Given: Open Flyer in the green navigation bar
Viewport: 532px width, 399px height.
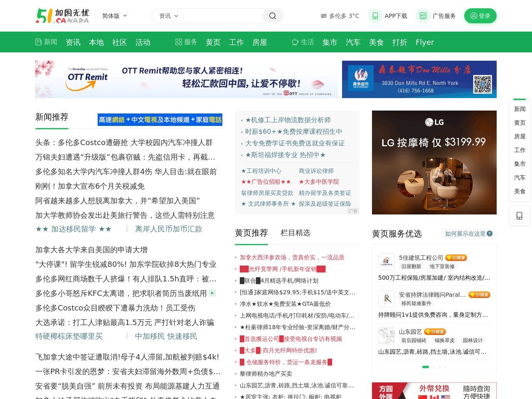Looking at the screenshot, I should [x=425, y=42].
